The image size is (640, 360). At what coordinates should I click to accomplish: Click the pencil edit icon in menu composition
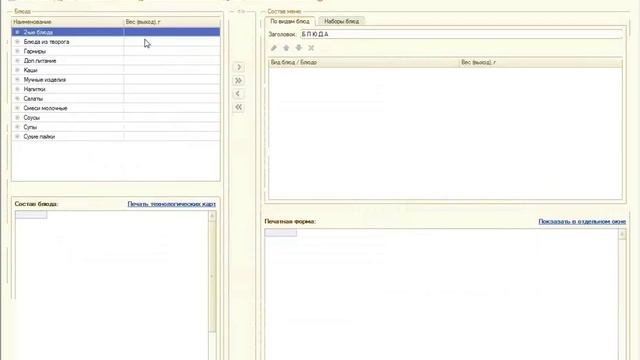tap(273, 48)
